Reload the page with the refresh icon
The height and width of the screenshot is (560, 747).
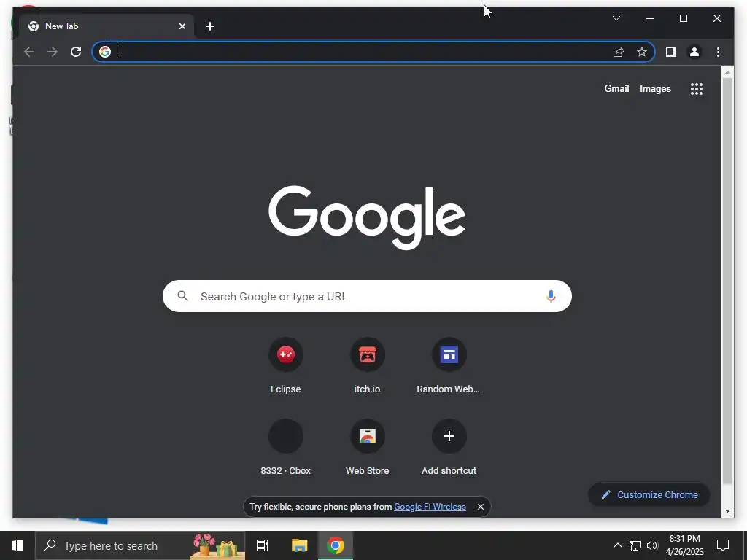coord(76,52)
